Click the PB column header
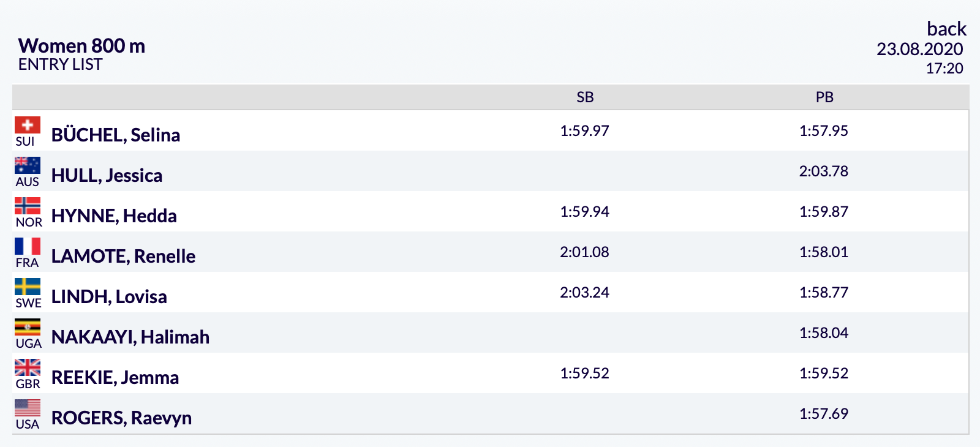This screenshot has width=980, height=447. click(x=824, y=97)
